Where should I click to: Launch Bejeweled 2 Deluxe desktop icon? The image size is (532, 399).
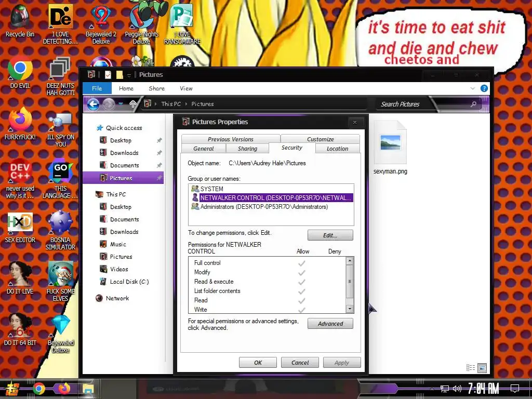pos(101,24)
